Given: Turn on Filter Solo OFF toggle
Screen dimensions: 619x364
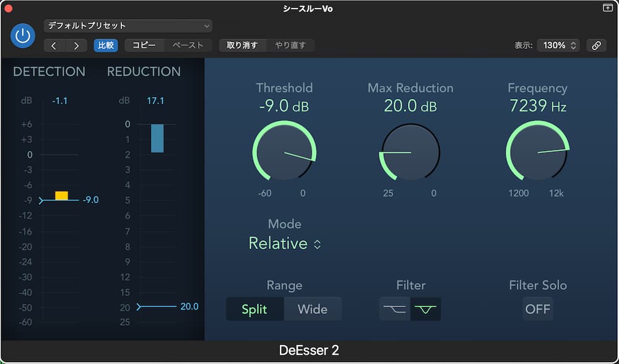Looking at the screenshot, I should pyautogui.click(x=538, y=309).
